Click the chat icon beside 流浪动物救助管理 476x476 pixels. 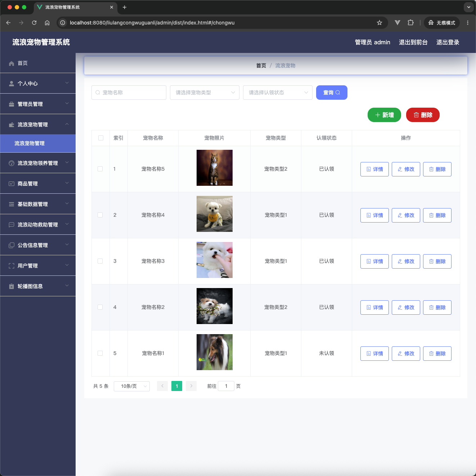12,225
